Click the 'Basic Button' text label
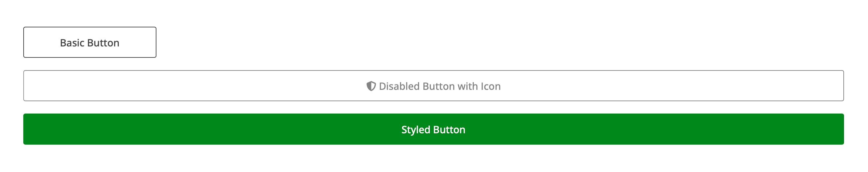The image size is (868, 172). pyautogui.click(x=90, y=43)
